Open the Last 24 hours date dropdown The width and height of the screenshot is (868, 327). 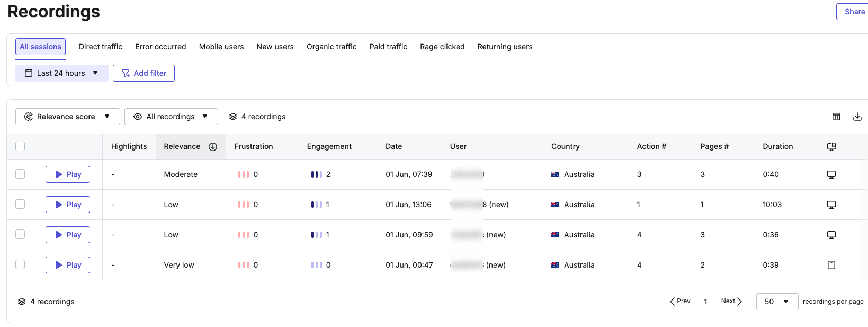pos(62,73)
